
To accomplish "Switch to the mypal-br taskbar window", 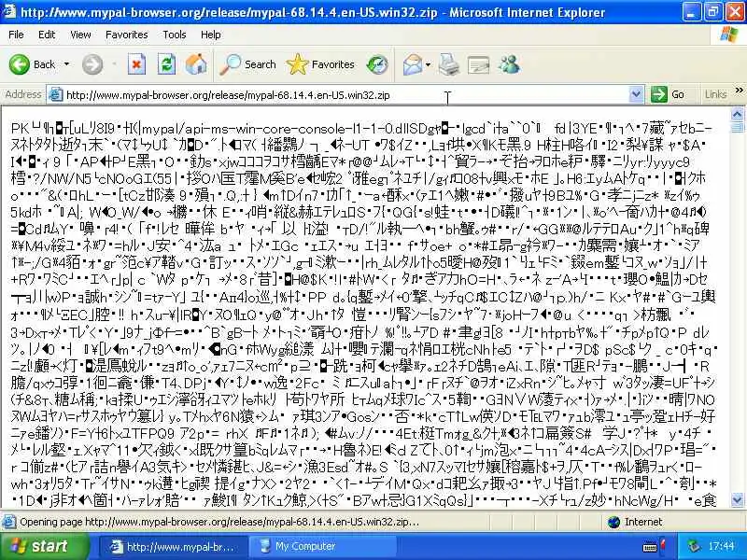I will [173, 546].
